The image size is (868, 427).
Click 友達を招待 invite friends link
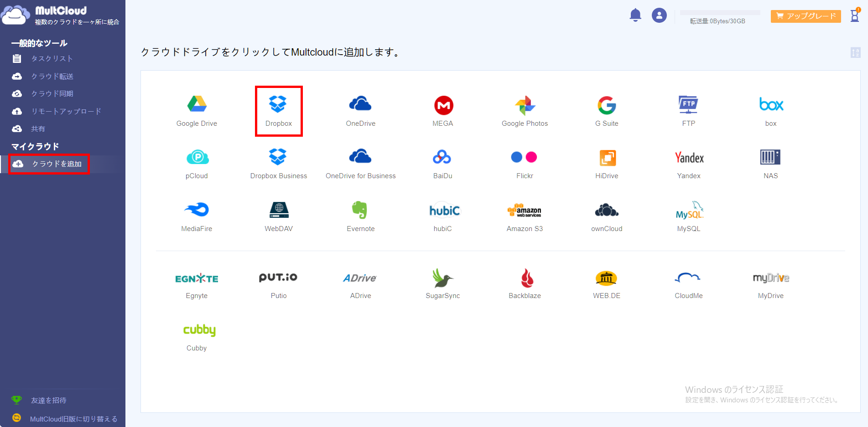pos(48,400)
